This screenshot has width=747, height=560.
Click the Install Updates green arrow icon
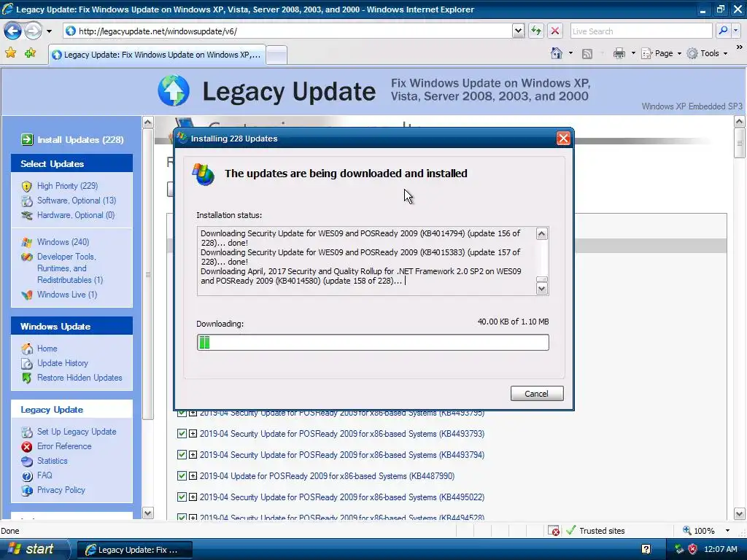[27, 139]
